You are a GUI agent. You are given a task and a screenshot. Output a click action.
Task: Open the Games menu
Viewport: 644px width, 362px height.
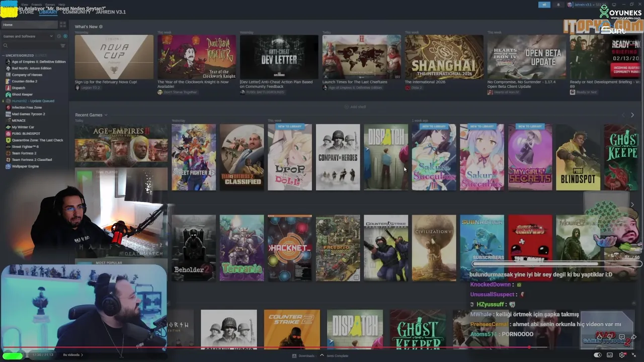[50, 5]
